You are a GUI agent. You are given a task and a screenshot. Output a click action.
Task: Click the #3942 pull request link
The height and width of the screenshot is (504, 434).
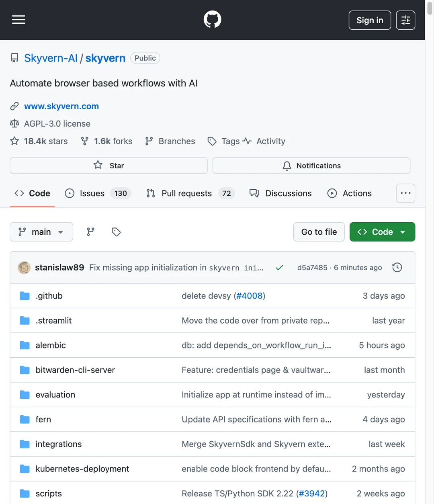point(312,494)
